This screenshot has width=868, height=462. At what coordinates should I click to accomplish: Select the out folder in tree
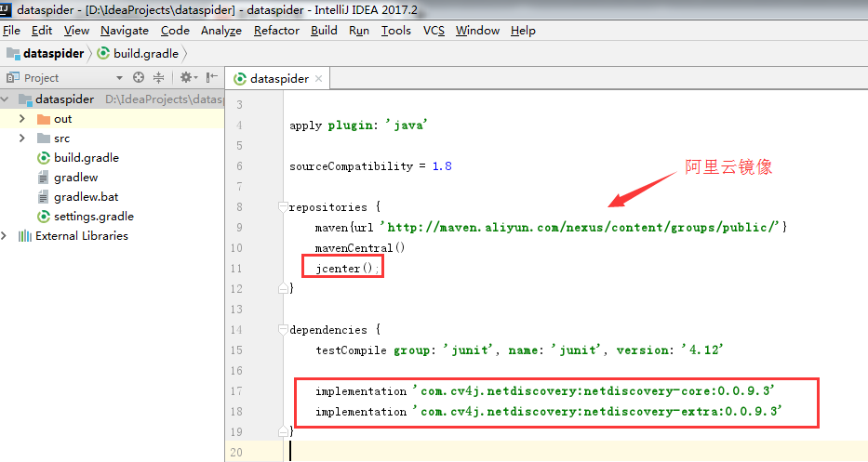[x=63, y=119]
